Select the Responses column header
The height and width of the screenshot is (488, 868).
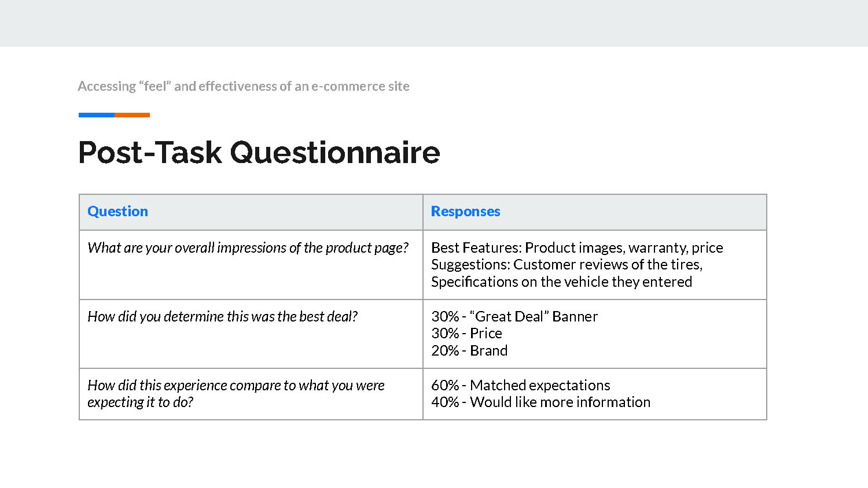pyautogui.click(x=465, y=212)
